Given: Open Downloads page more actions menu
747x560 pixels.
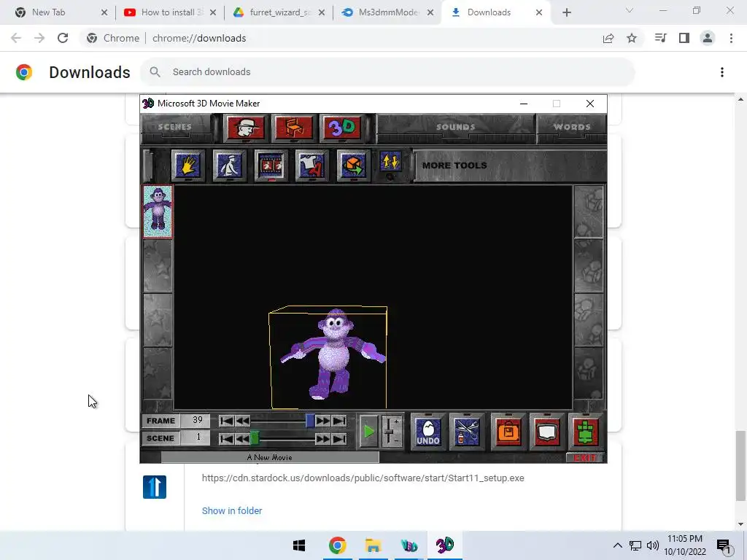Looking at the screenshot, I should click(722, 72).
